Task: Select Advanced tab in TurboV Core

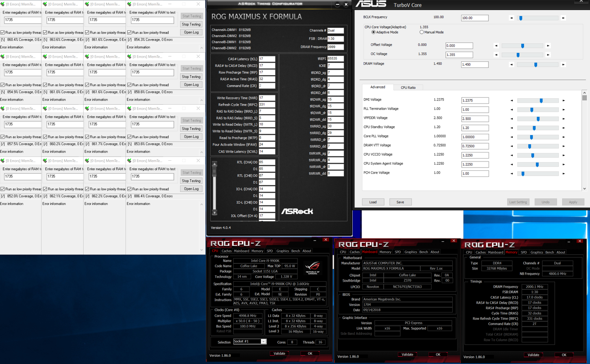Action: pyautogui.click(x=377, y=87)
